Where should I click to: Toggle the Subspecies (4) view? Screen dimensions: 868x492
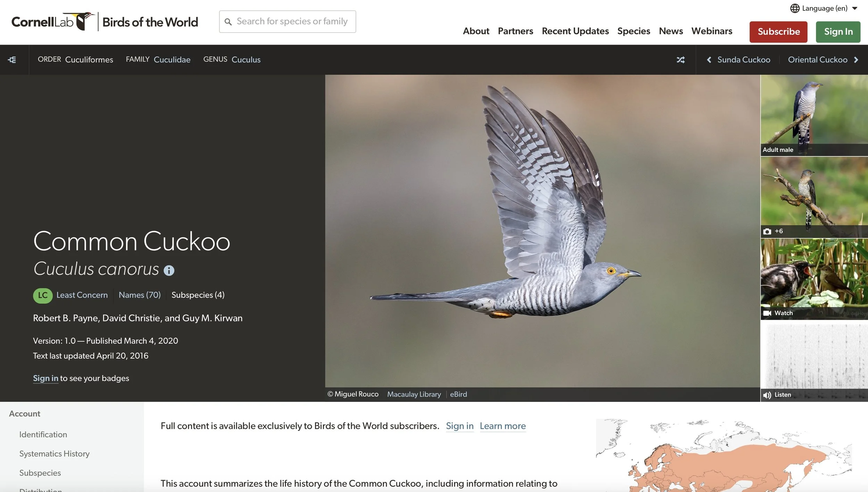pos(198,295)
